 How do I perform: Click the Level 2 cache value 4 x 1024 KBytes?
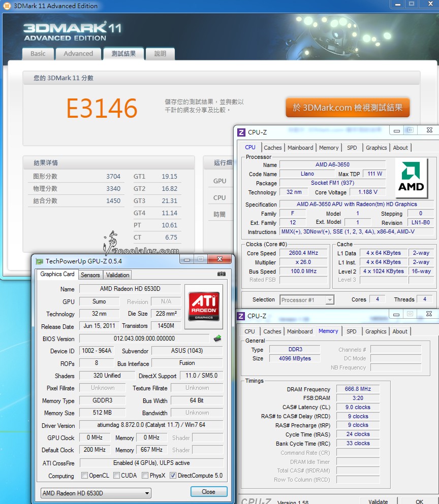coord(384,271)
